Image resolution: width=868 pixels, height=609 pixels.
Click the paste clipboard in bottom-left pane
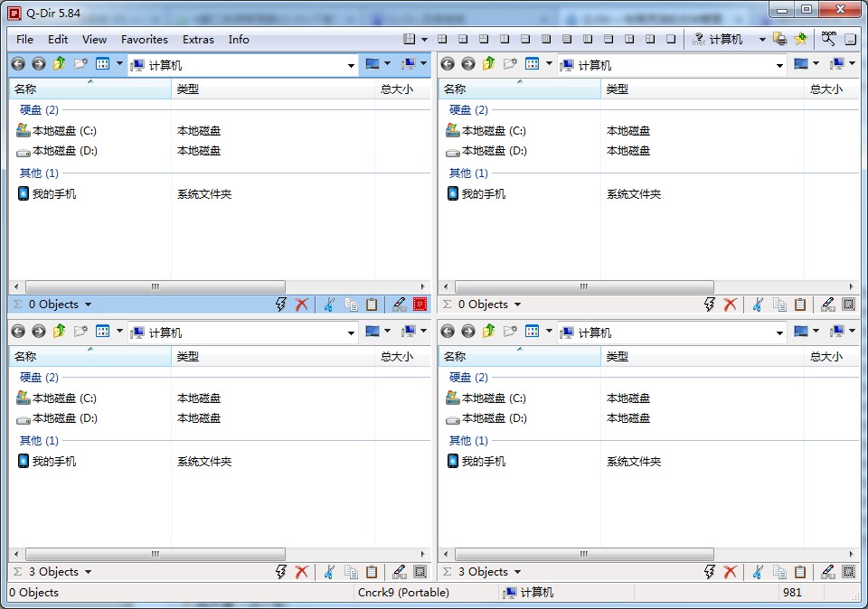click(372, 571)
